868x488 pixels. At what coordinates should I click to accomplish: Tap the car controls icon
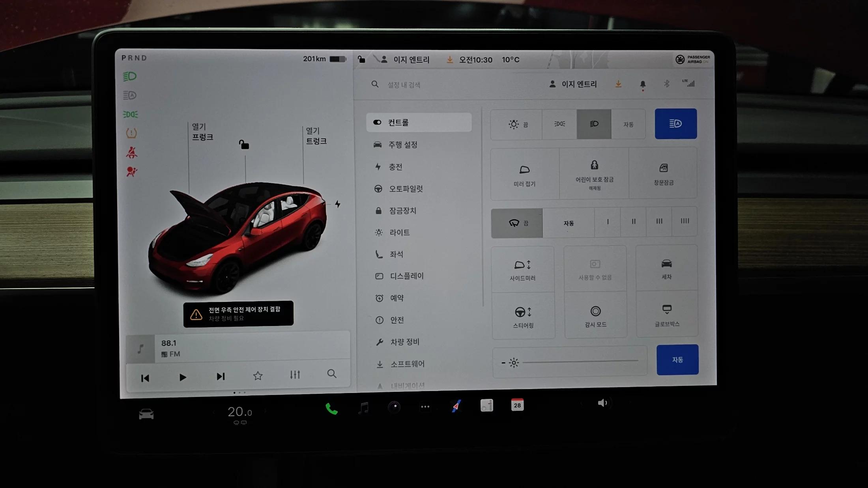point(146,414)
